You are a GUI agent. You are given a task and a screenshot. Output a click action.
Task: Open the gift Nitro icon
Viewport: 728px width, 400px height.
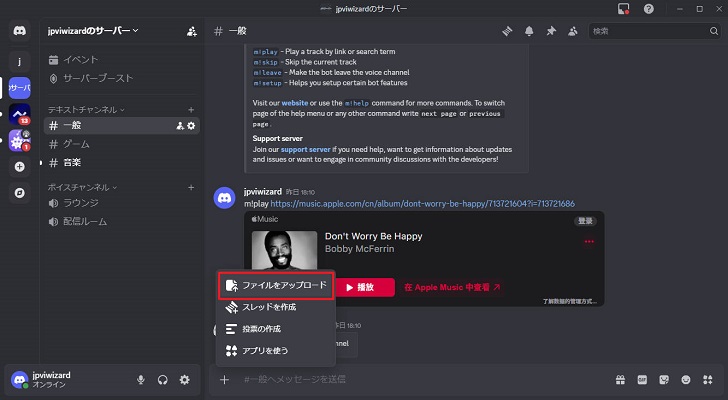pyautogui.click(x=620, y=380)
